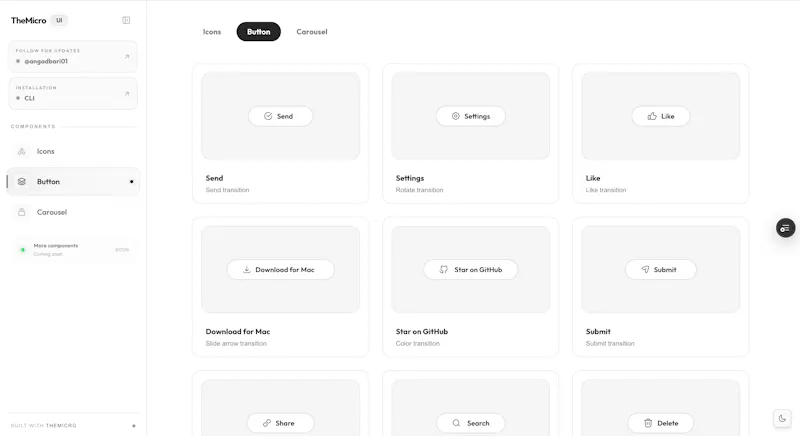Click the Send card title text
Screen dimensions: 800x436
coord(214,178)
